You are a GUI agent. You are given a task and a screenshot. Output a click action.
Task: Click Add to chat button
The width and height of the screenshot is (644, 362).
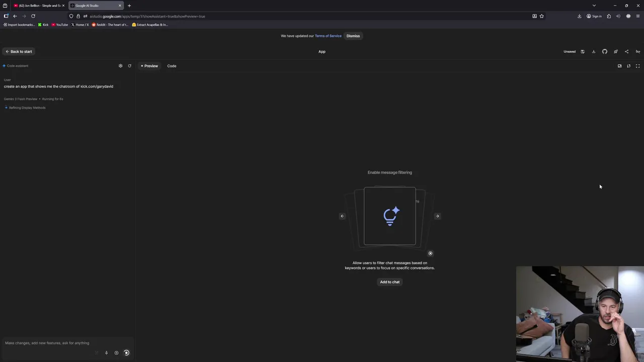[390, 282]
